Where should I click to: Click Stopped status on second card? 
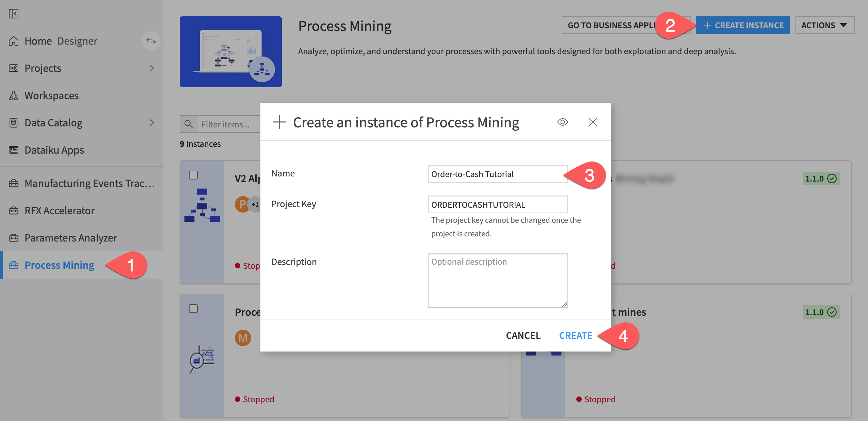pyautogui.click(x=255, y=399)
